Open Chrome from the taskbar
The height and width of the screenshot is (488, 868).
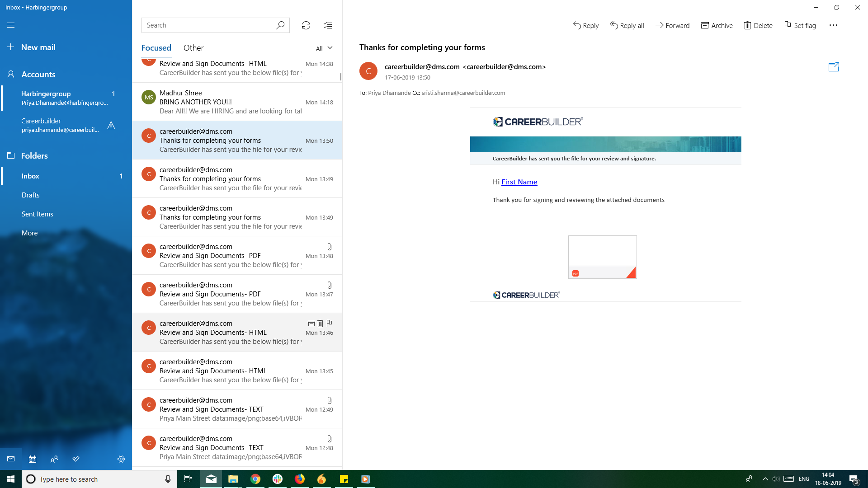click(x=255, y=479)
